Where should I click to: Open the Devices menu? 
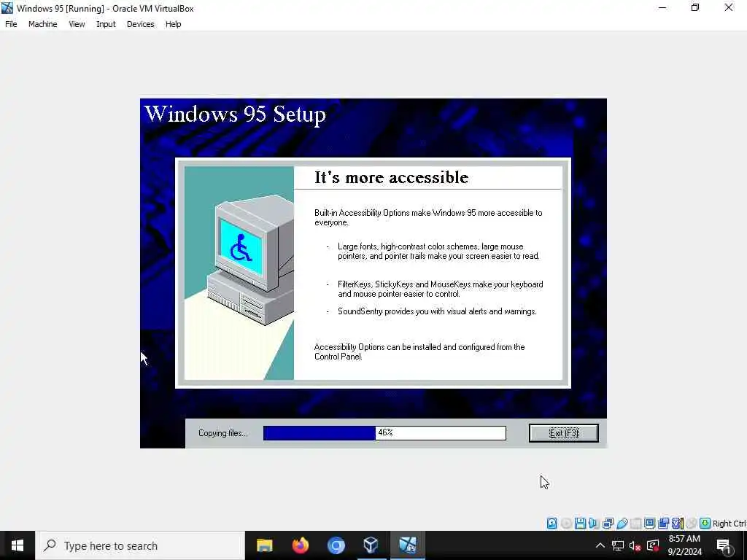click(141, 24)
